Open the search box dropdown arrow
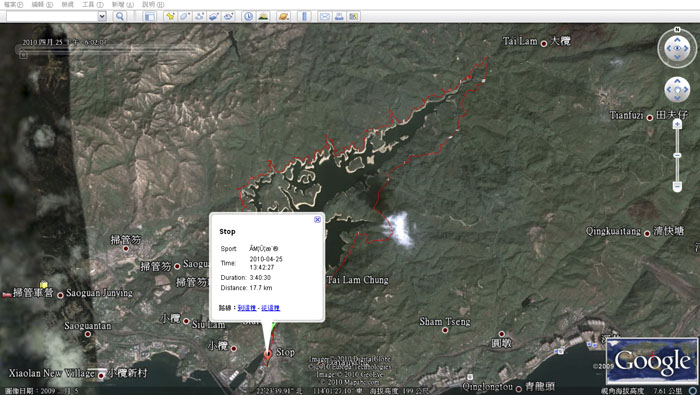Viewport: 700px width, 395px height. 102,17
